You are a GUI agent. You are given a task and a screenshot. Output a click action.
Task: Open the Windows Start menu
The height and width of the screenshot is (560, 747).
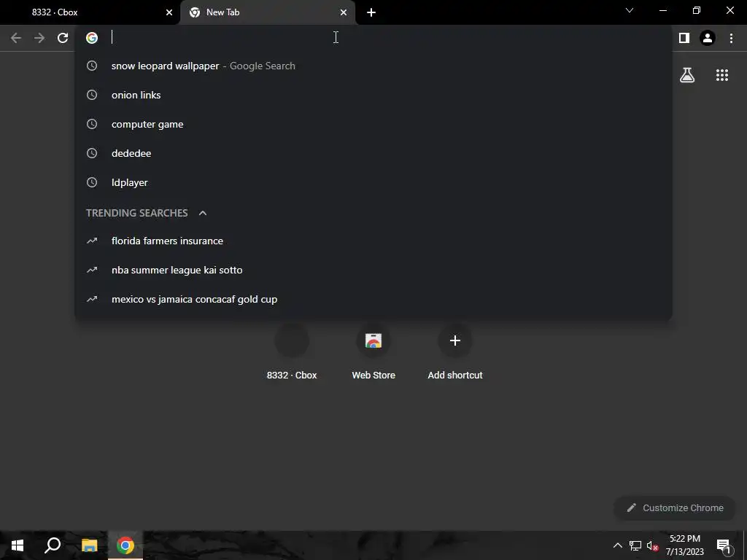18,545
